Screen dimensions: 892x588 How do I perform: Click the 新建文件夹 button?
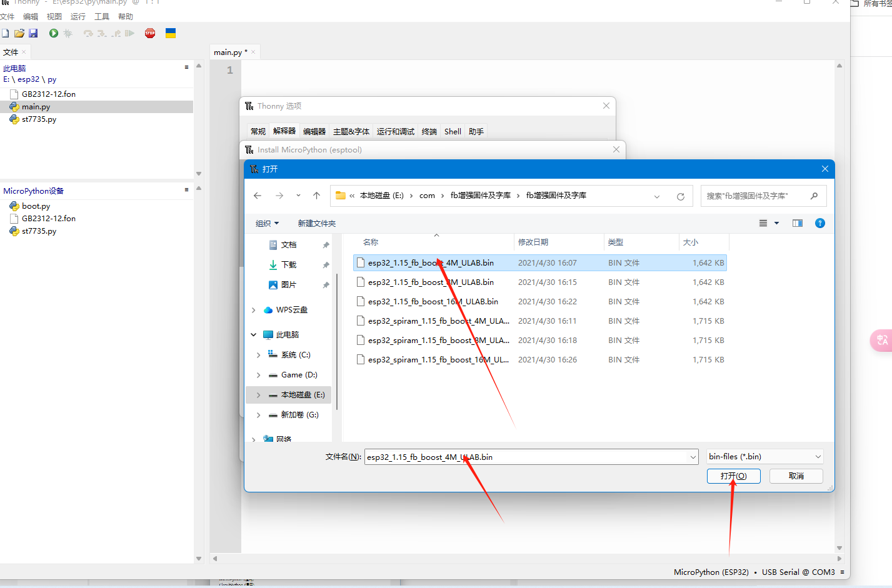(317, 223)
